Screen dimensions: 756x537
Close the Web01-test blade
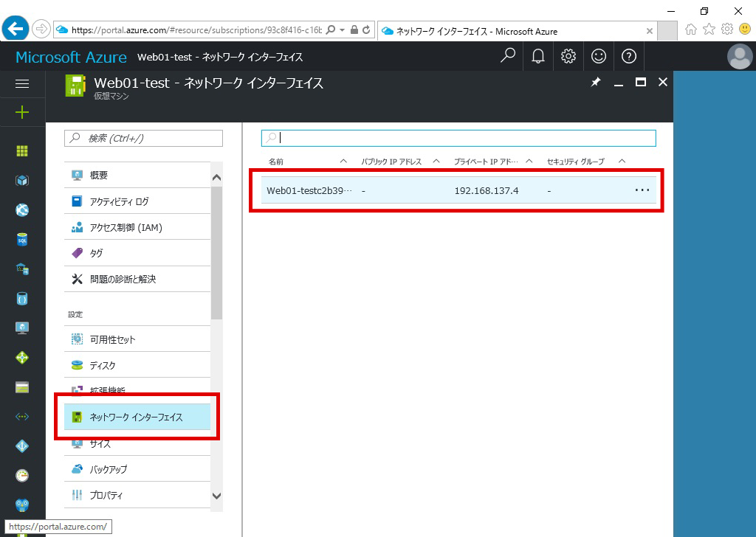[x=663, y=83]
